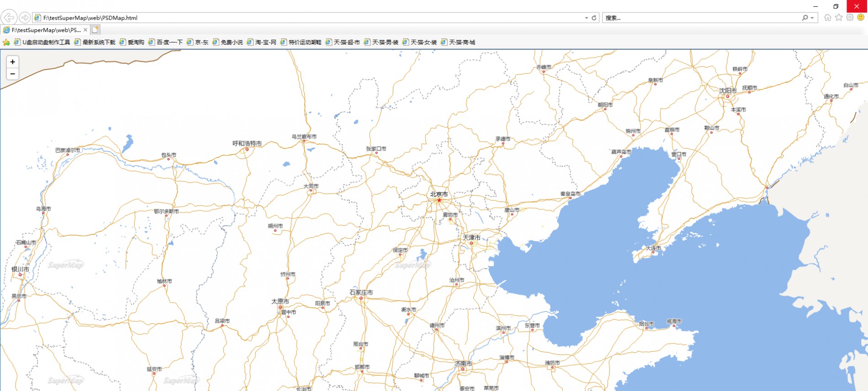868x391 pixels.
Task: Click the 承德市 label on the map
Action: [x=503, y=139]
